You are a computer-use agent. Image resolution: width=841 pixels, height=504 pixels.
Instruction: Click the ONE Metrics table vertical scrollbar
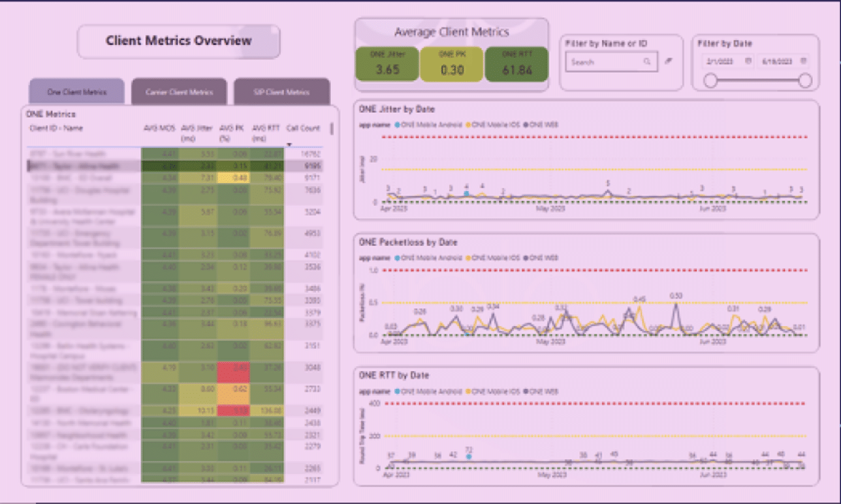[332, 129]
